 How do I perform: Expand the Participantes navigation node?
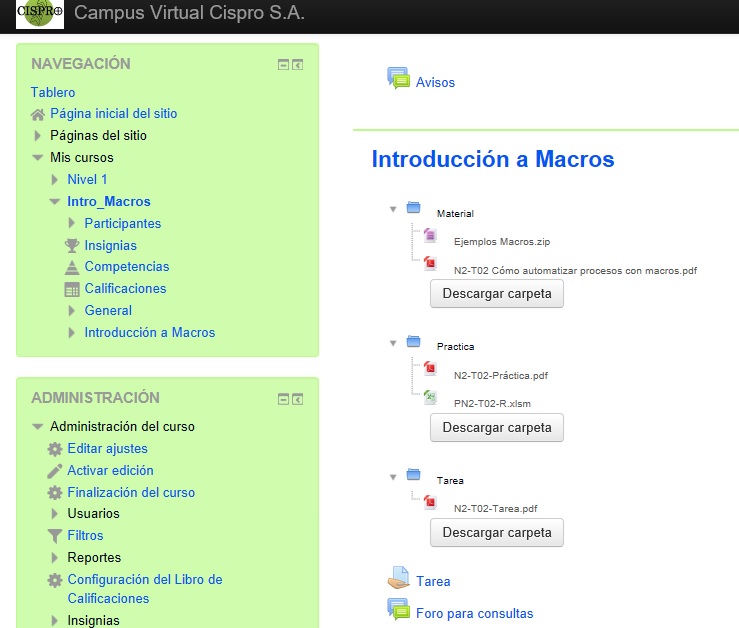[73, 224]
